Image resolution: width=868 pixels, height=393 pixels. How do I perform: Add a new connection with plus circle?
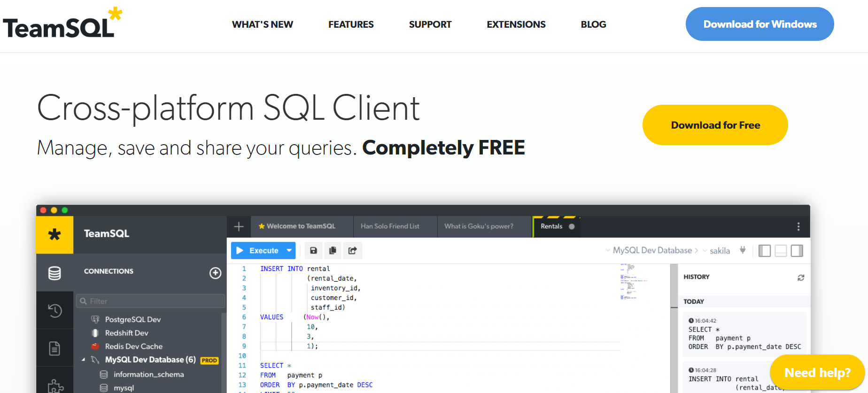click(215, 273)
